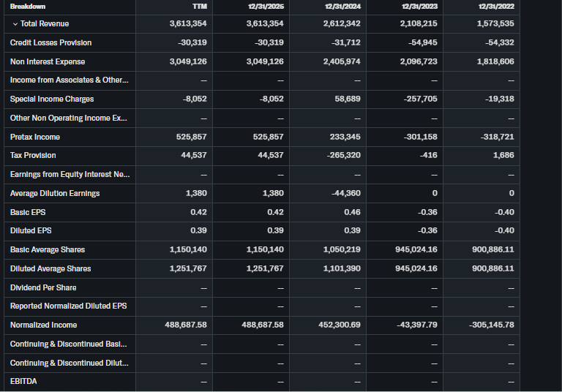Click the Special Income Charges row label
Screen dimensions: 562x392
click(52, 99)
